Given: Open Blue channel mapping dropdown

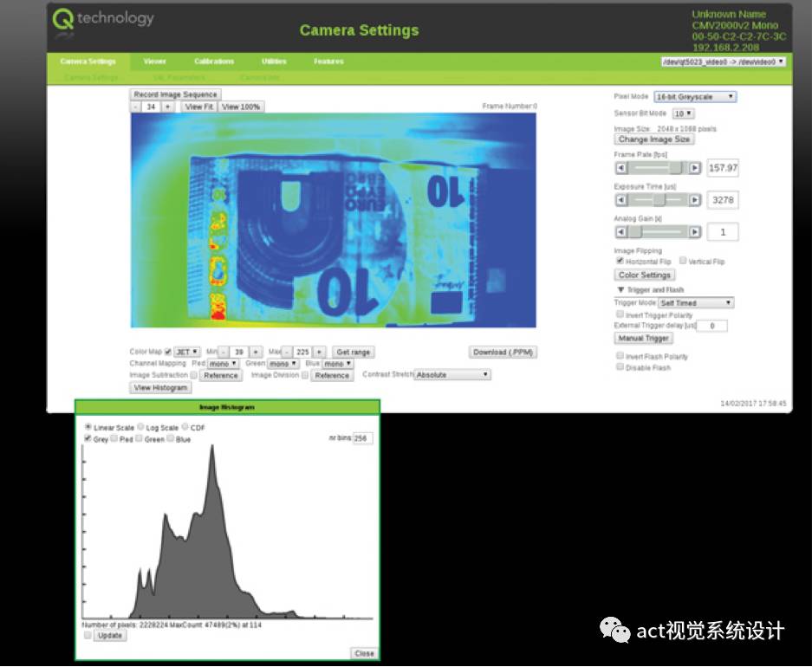Looking at the screenshot, I should click(337, 364).
